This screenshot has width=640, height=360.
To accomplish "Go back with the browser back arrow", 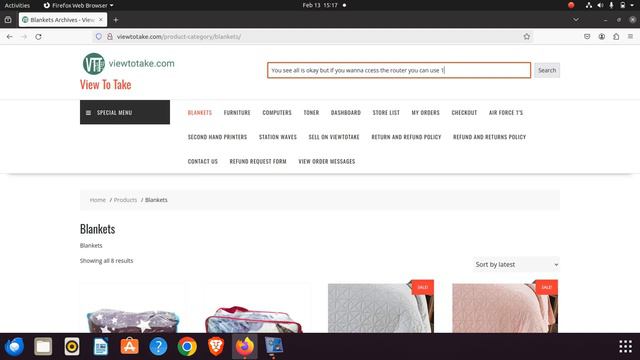I will click(9, 37).
